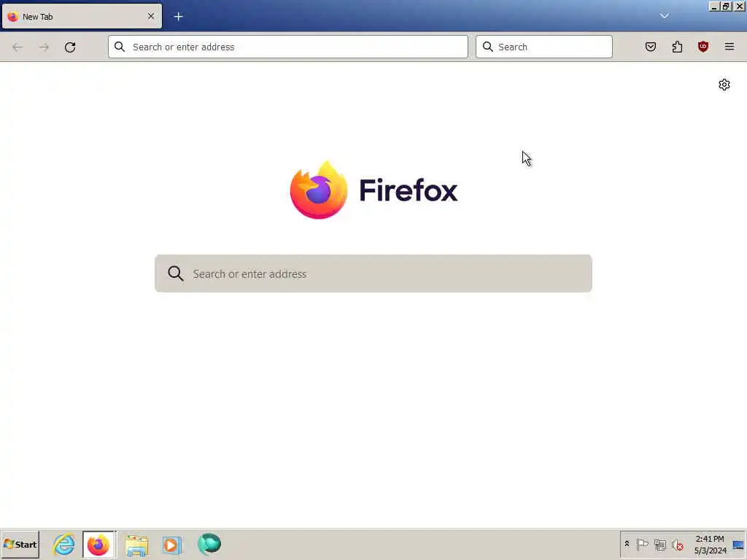Image resolution: width=747 pixels, height=560 pixels.
Task: Open the Extensions puzzle icon
Action: (677, 47)
